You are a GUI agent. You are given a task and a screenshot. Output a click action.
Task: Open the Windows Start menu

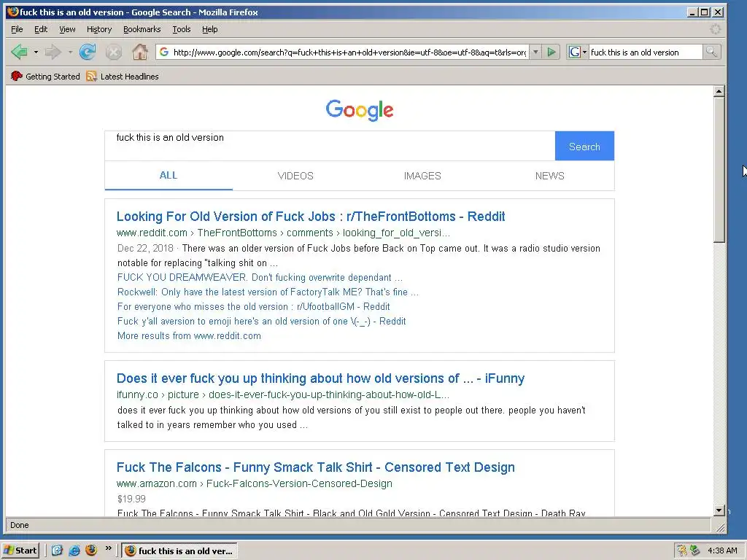[x=20, y=551]
